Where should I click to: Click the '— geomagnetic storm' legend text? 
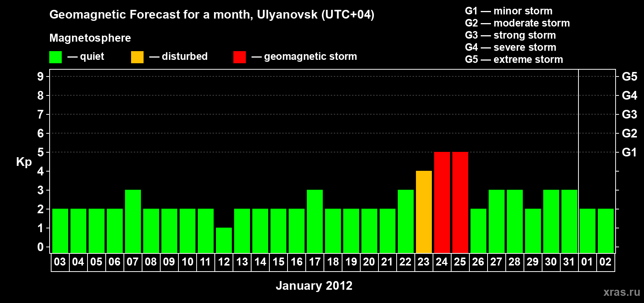click(x=304, y=57)
